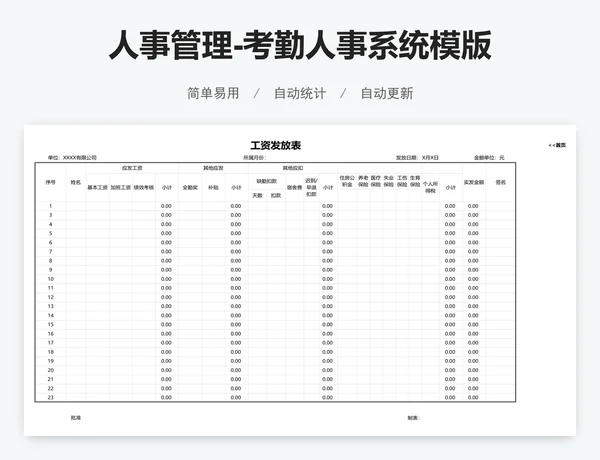Click the 应发工资 group header
This screenshot has height=460, width=600.
(132, 168)
